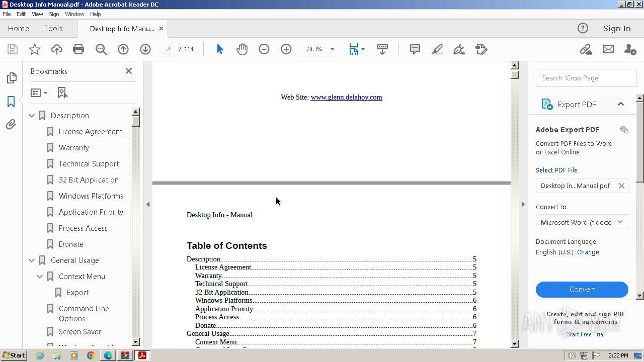Click the document vertical scrollbar thumb
This screenshot has height=362, width=644.
click(514, 74)
